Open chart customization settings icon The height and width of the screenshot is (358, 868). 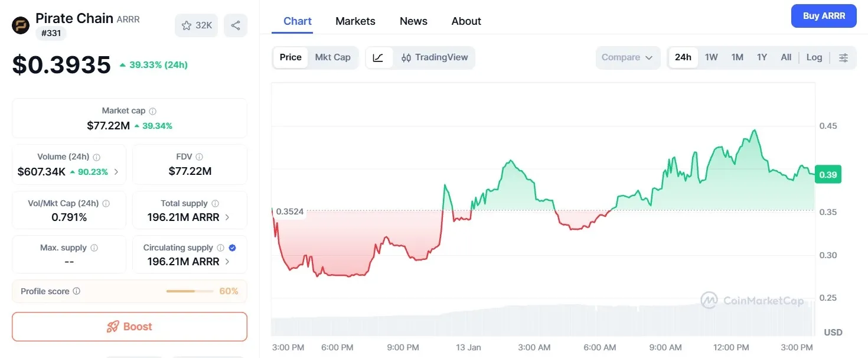tap(843, 57)
